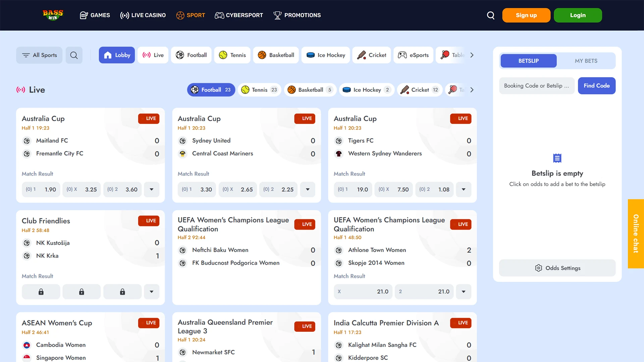Expand more markets for Maitland FC match
Screen dimensions: 644x362
coord(152,189)
